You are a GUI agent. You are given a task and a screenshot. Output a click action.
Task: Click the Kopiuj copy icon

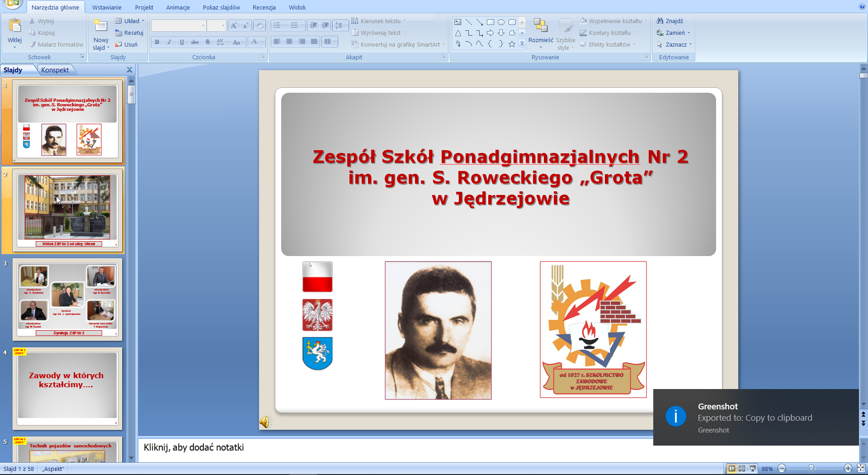[32, 33]
